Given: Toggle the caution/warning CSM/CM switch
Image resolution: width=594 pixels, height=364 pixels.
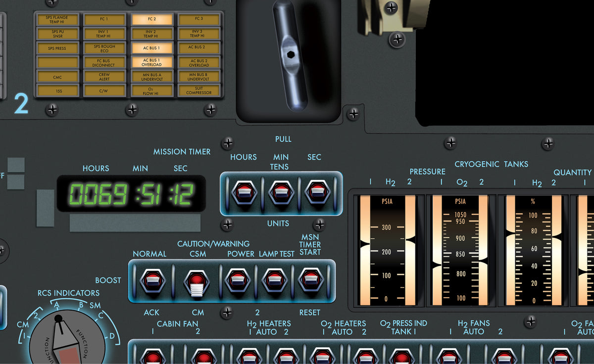Looking at the screenshot, I should point(197,282).
